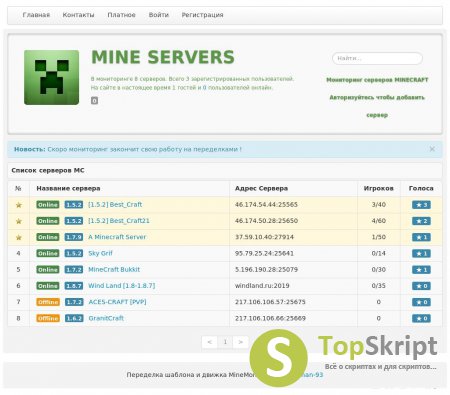Click 1.7.2 version badge of ACES-CRAFT
450x395 pixels.
[74, 302]
